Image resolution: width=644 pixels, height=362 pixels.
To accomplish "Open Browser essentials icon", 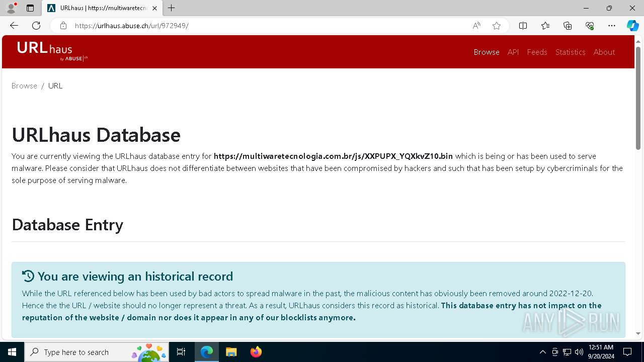I will pyautogui.click(x=590, y=26).
